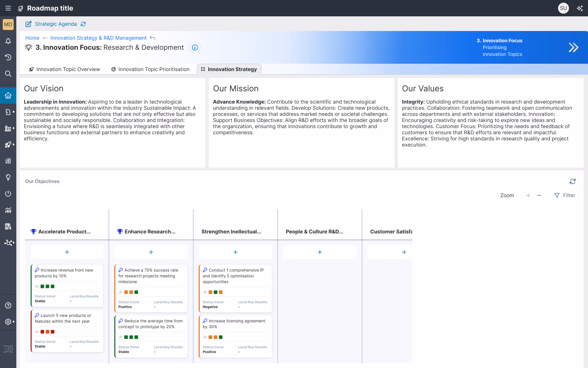Open 'Achieve a 70% success rate' card
The height and width of the screenshot is (368, 588).
point(151,289)
